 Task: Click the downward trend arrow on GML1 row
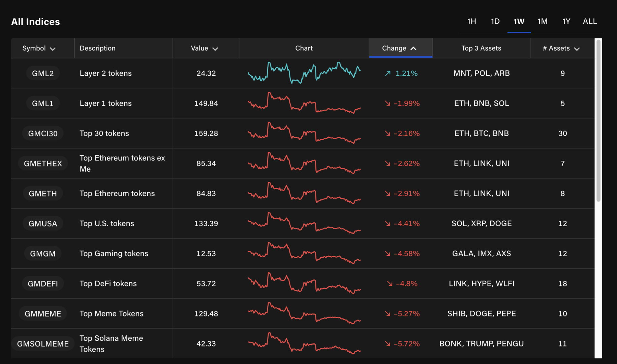tap(388, 103)
